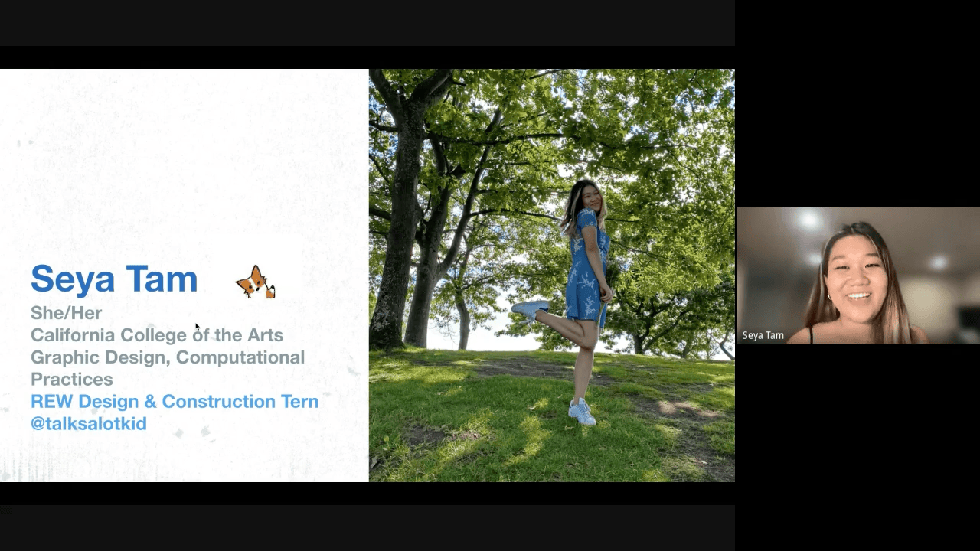Select the Seya Tam video thumbnail
The height and width of the screenshot is (551, 980).
point(857,275)
